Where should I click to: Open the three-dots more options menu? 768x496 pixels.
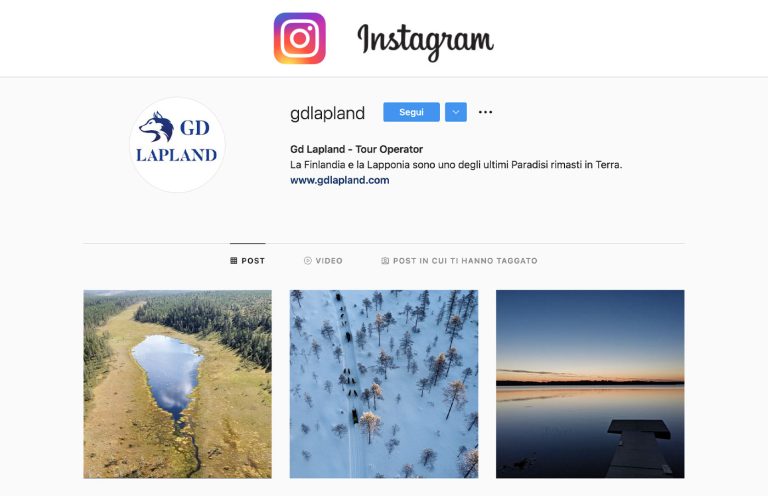pos(485,112)
